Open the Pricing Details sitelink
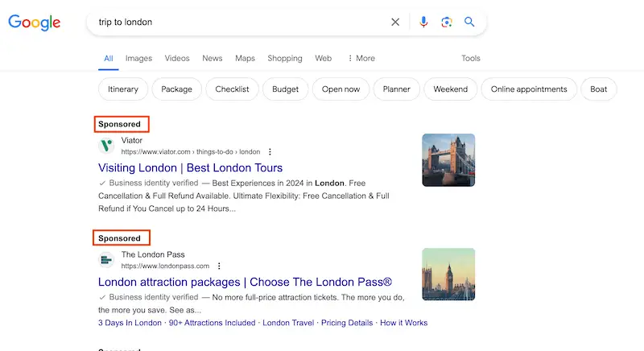This screenshot has width=644, height=351. 347,323
